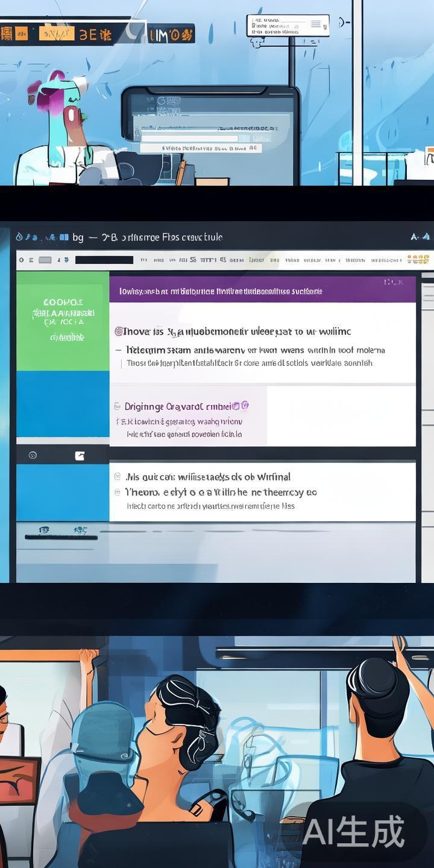Click the small circle icon at toolbar left
This screenshot has height=868, width=434.
coord(22,260)
